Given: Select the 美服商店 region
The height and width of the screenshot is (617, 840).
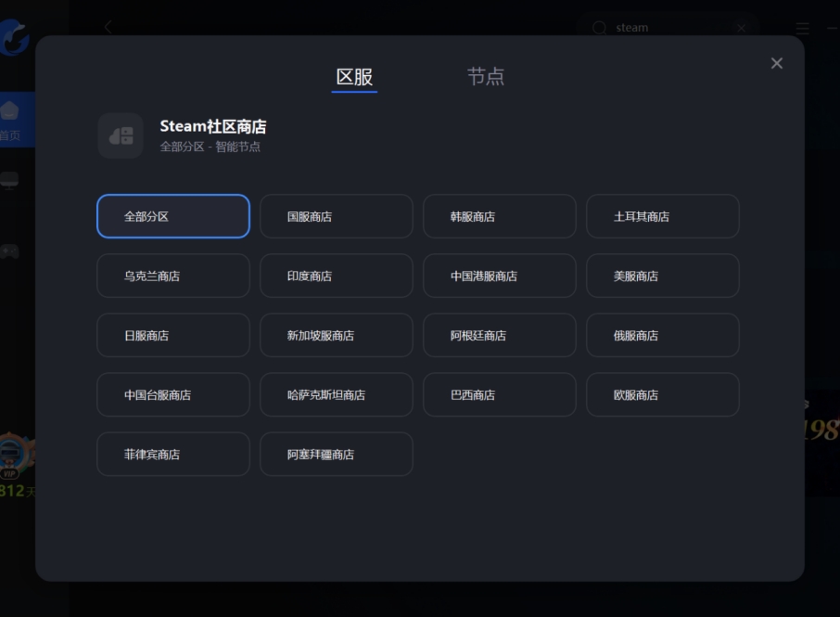Looking at the screenshot, I should pyautogui.click(x=662, y=276).
